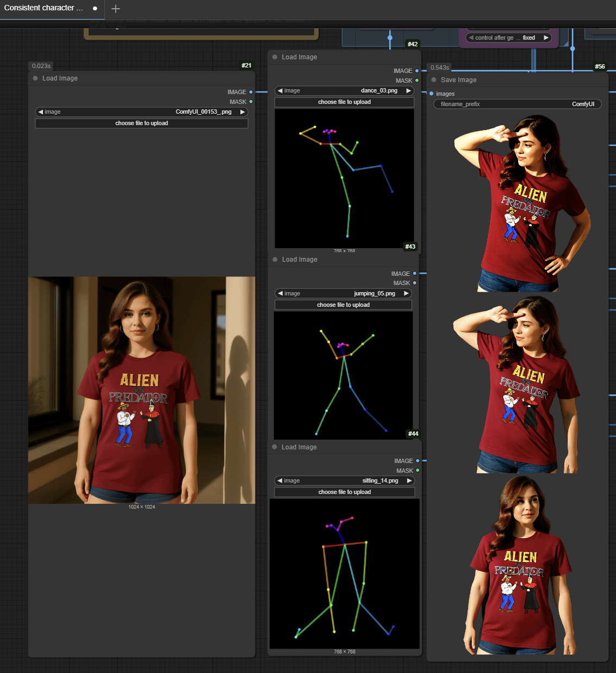
Task: Click the 1024 × 1024 dimension label
Action: coord(141,507)
